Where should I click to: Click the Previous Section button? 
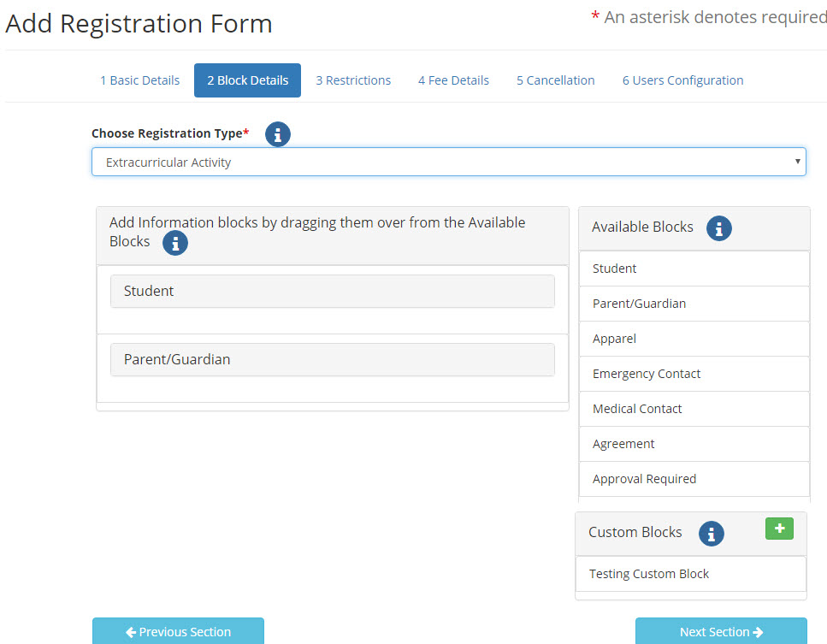tap(178, 631)
